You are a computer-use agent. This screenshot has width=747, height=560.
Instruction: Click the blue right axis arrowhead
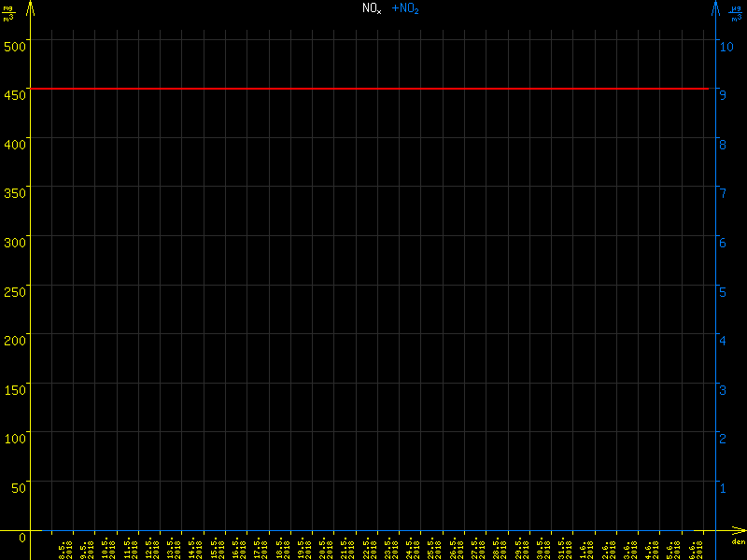click(715, 7)
